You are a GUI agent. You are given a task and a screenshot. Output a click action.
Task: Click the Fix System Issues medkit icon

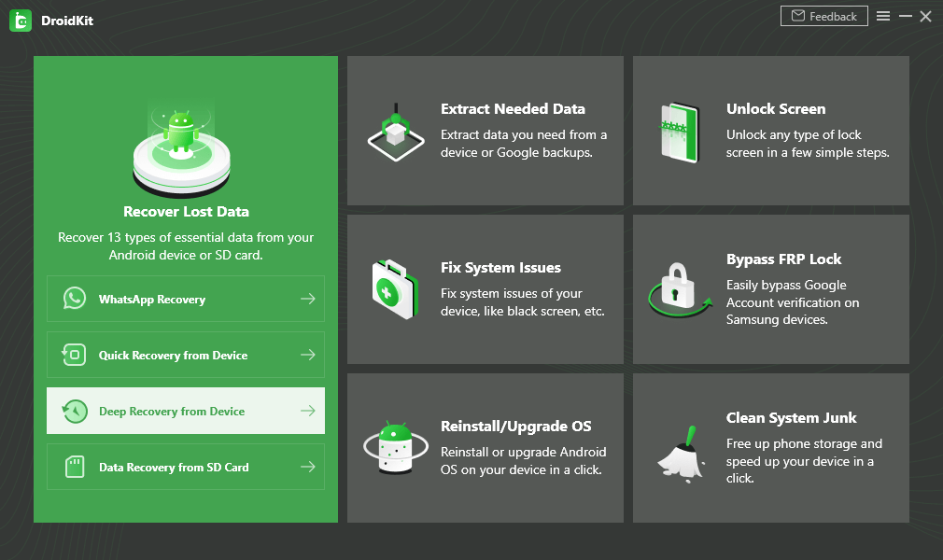pyautogui.click(x=396, y=290)
